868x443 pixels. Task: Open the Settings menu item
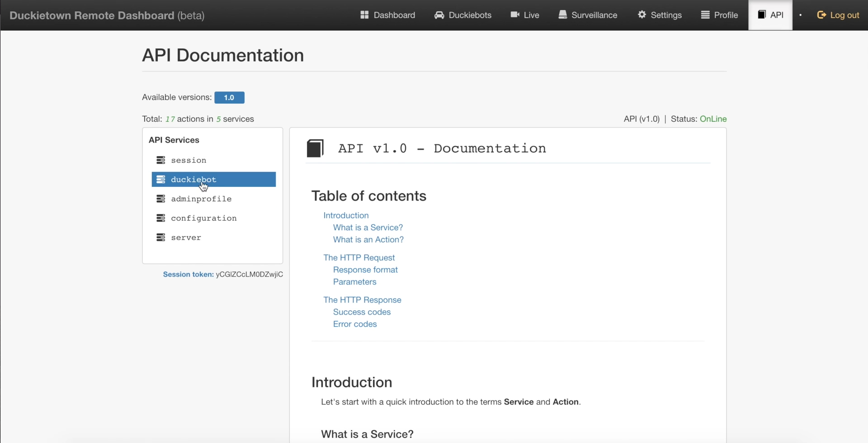(x=660, y=15)
